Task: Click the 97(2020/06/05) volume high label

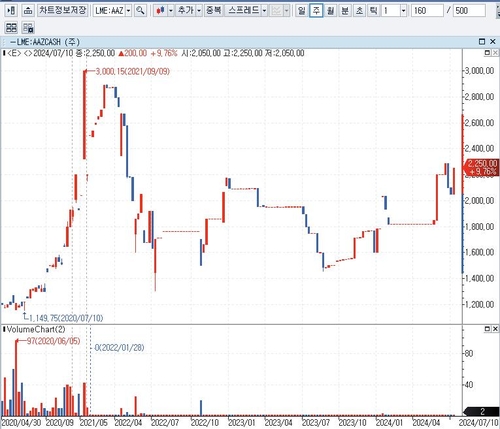Action: click(x=53, y=341)
